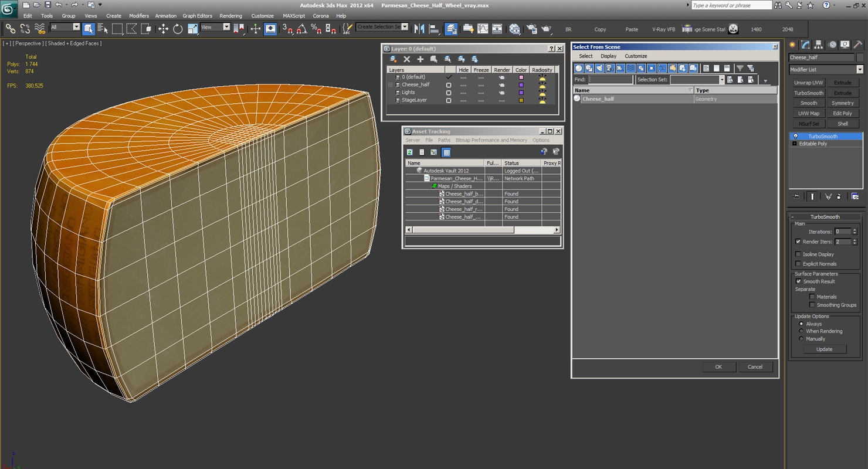Toggle Display Cameras filter in Select From Scene
This screenshot has width=868, height=469.
point(610,68)
